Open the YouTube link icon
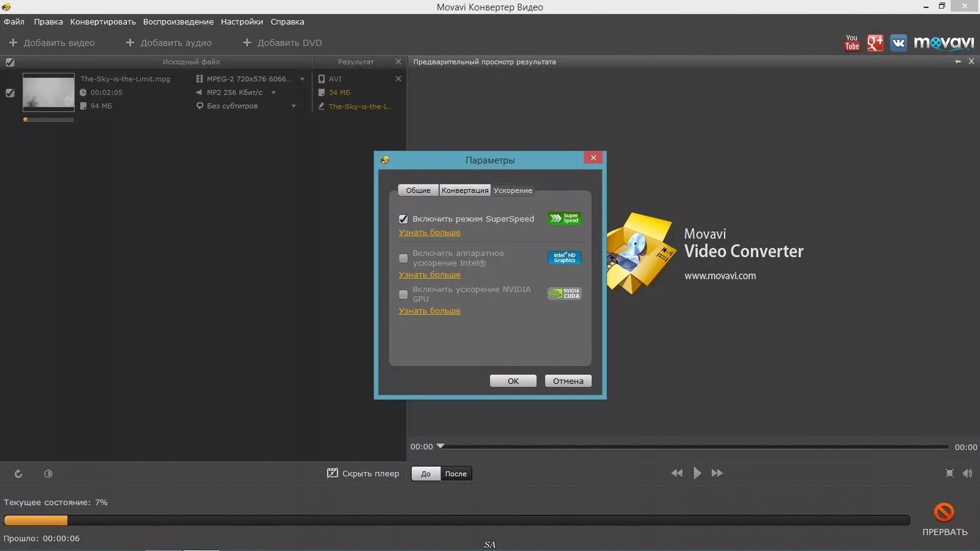The image size is (980, 551). [x=852, y=43]
